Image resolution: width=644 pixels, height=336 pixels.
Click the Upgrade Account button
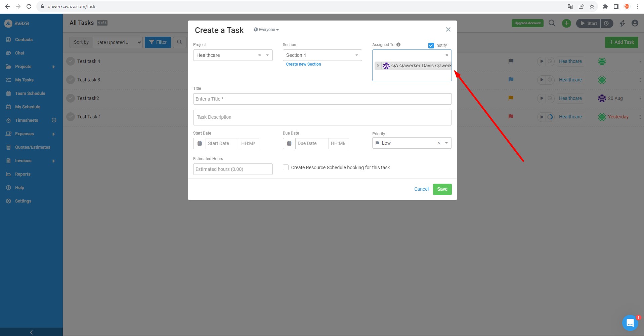click(x=527, y=23)
